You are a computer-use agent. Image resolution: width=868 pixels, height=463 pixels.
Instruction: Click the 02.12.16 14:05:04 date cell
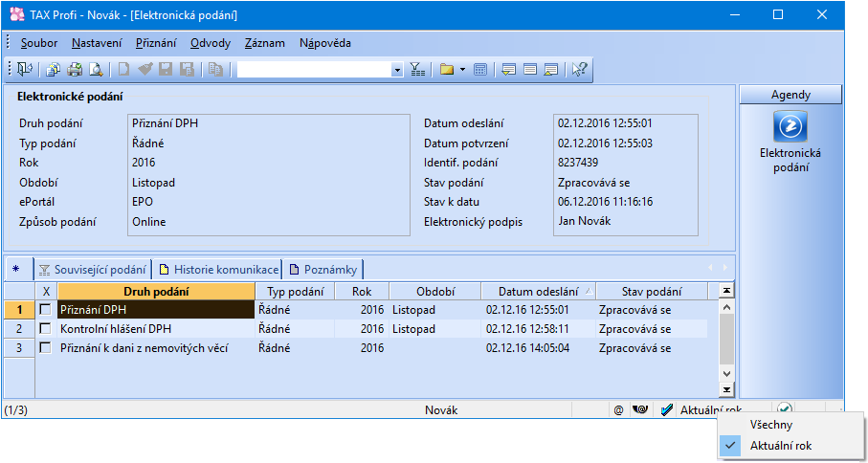point(538,348)
